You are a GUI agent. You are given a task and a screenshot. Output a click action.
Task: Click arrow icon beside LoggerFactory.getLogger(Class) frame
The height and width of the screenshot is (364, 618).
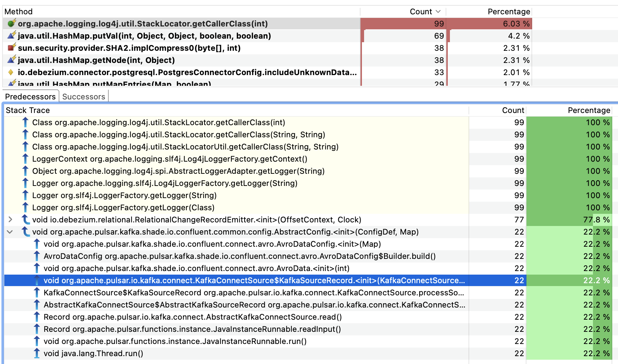coord(25,207)
